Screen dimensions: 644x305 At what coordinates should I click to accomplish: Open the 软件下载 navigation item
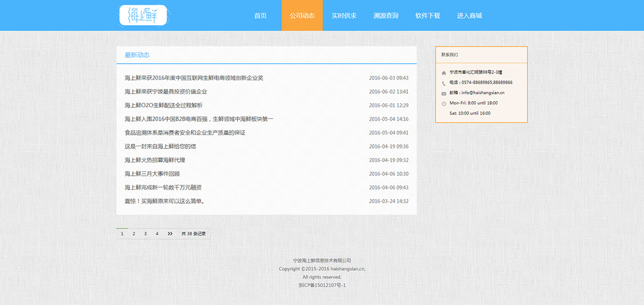click(x=428, y=16)
